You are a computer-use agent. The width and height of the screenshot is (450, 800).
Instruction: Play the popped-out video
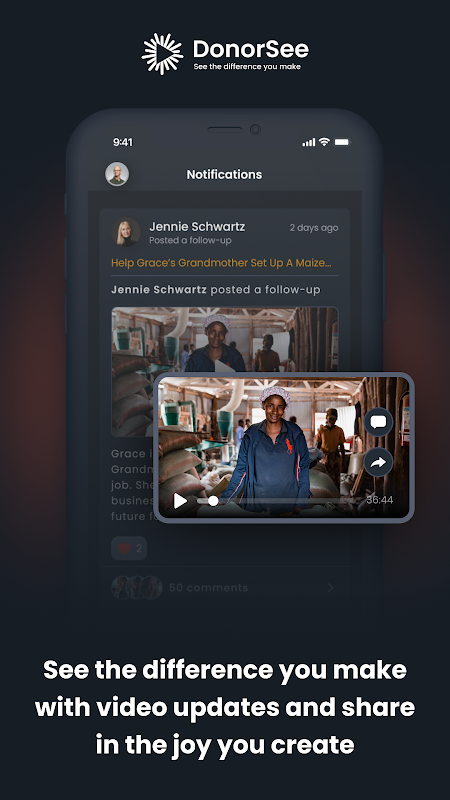pos(180,501)
